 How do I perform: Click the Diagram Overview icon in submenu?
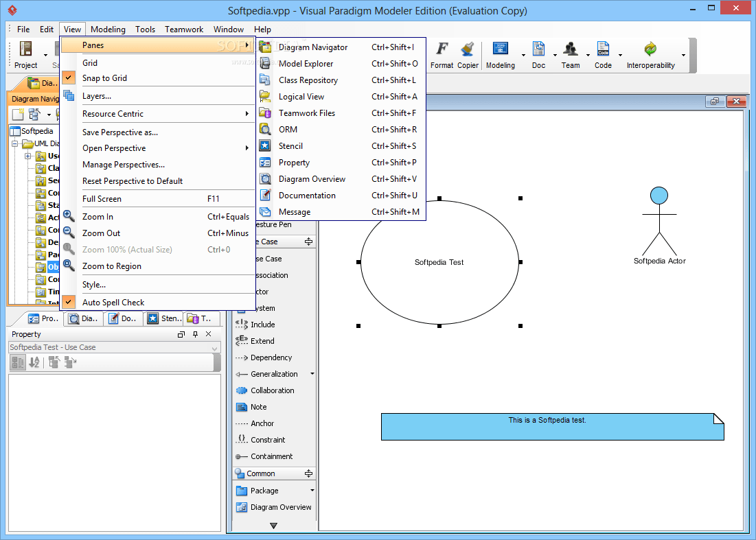pos(264,178)
